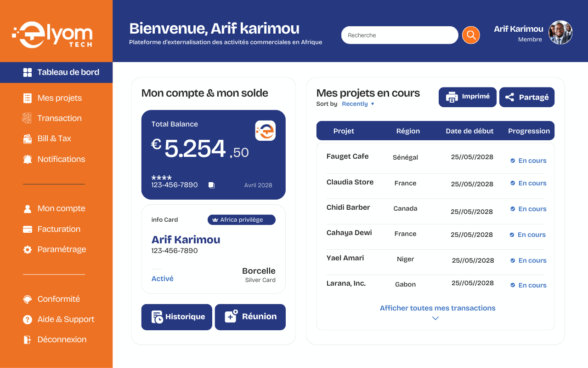This screenshot has width=588, height=368.
Task: Click into the Recherche search field
Action: 399,35
